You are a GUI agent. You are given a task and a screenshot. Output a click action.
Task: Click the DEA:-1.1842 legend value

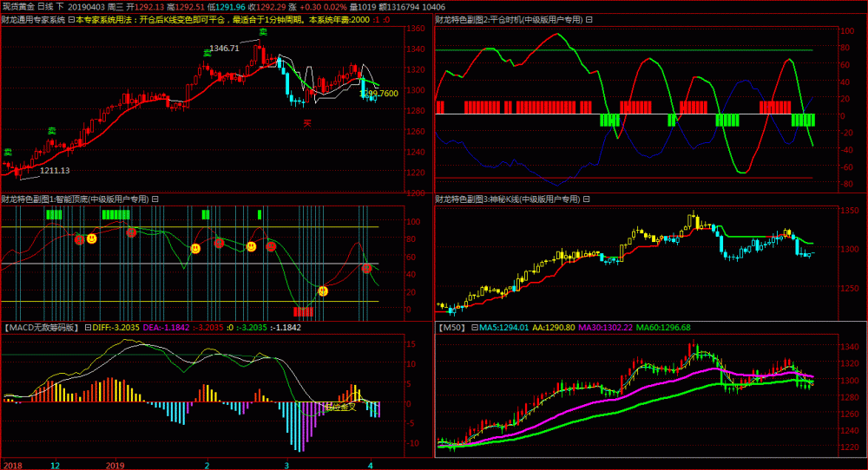[x=166, y=327]
